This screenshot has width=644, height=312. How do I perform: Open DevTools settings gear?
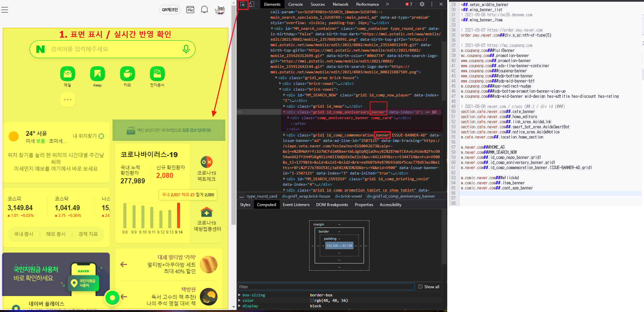pos(422,4)
